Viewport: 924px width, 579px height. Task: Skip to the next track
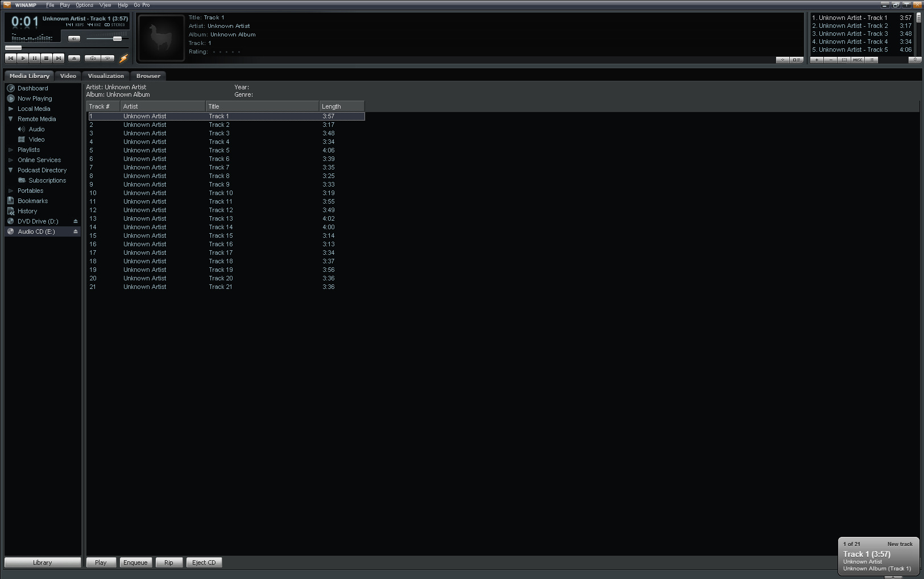coord(59,58)
